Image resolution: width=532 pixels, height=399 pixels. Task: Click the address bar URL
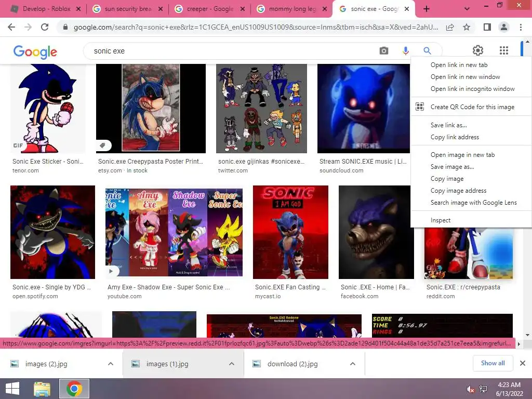256,27
